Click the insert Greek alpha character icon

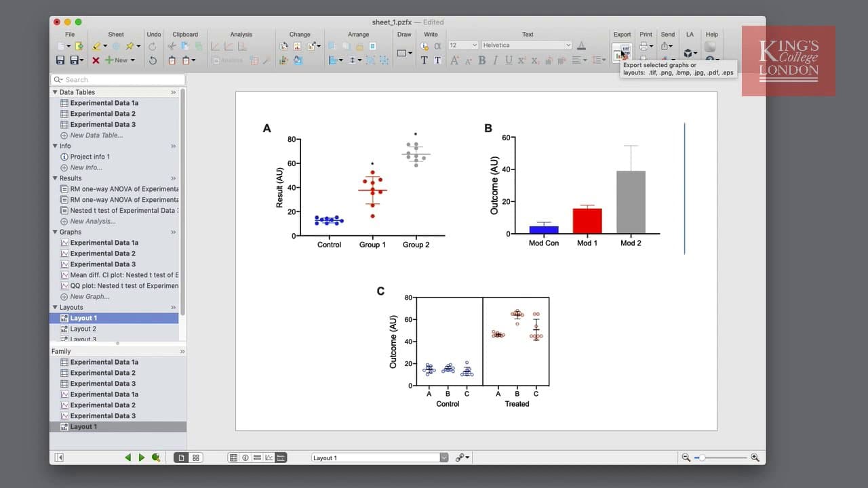[x=437, y=46]
